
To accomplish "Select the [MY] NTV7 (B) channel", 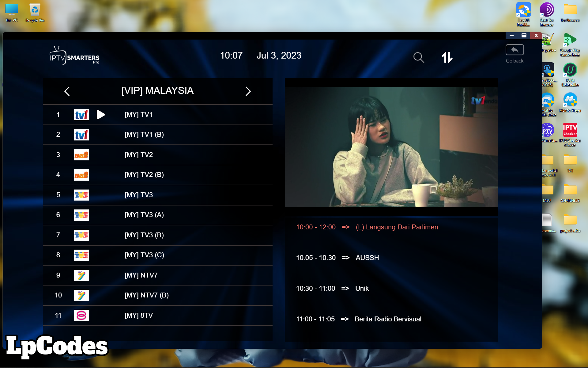I will (147, 295).
